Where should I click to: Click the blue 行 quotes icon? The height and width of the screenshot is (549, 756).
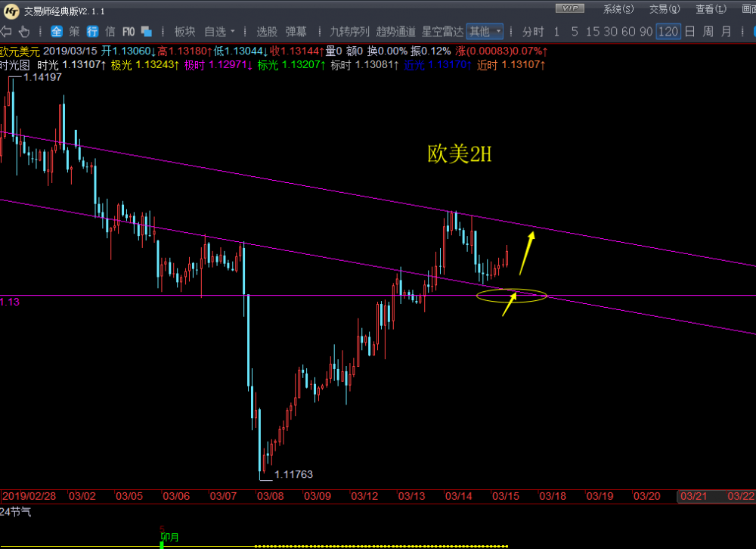coord(92,32)
